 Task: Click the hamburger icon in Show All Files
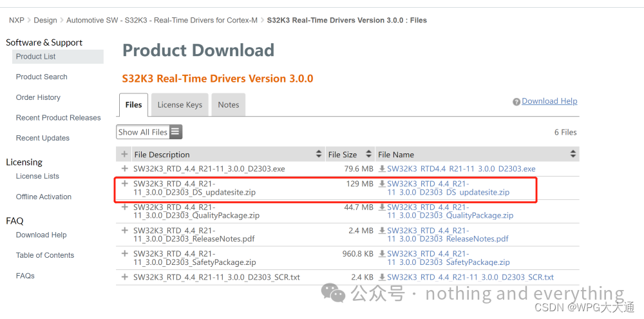tap(175, 132)
